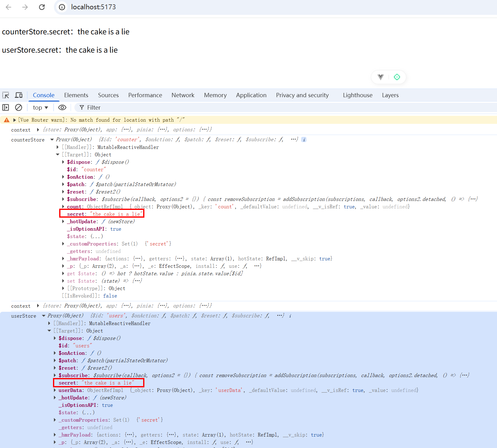497x448 pixels.
Task: Expand userStore $onAction function
Action: pyautogui.click(x=55, y=353)
